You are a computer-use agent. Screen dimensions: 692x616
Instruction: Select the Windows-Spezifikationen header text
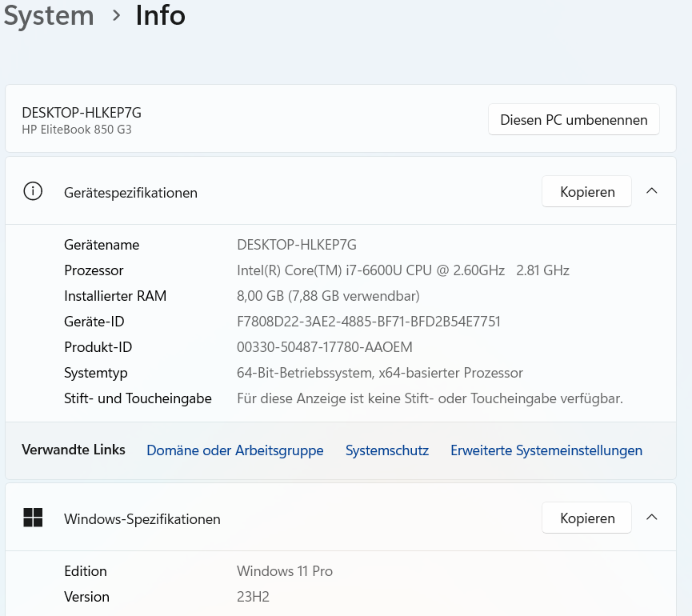[x=142, y=519]
